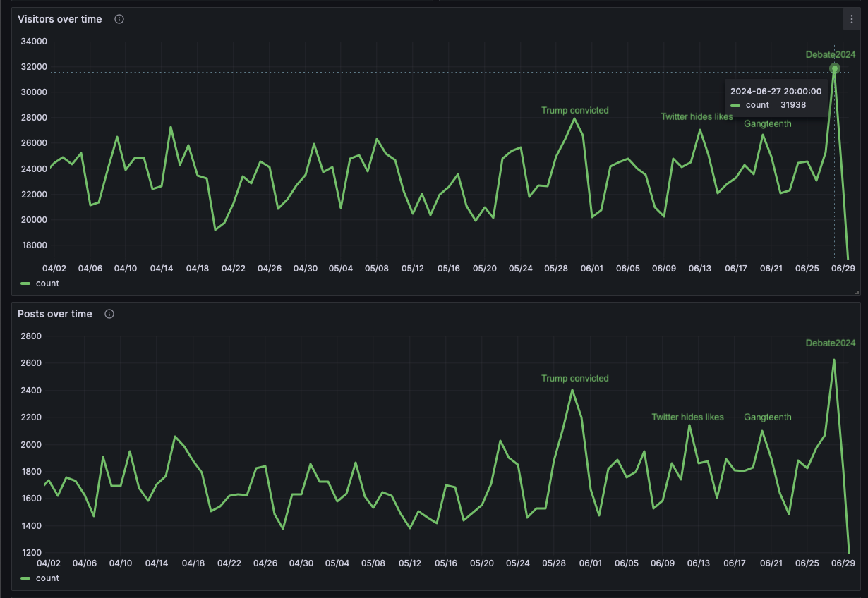Open the info icon on Posts over time panel
Viewport: 868px width, 598px height.
click(x=109, y=314)
